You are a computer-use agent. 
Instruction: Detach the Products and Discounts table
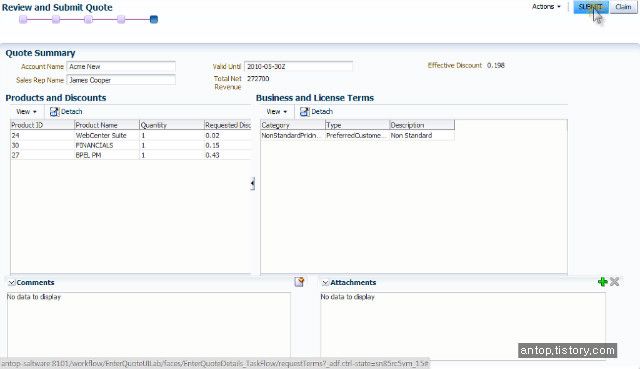[66, 111]
